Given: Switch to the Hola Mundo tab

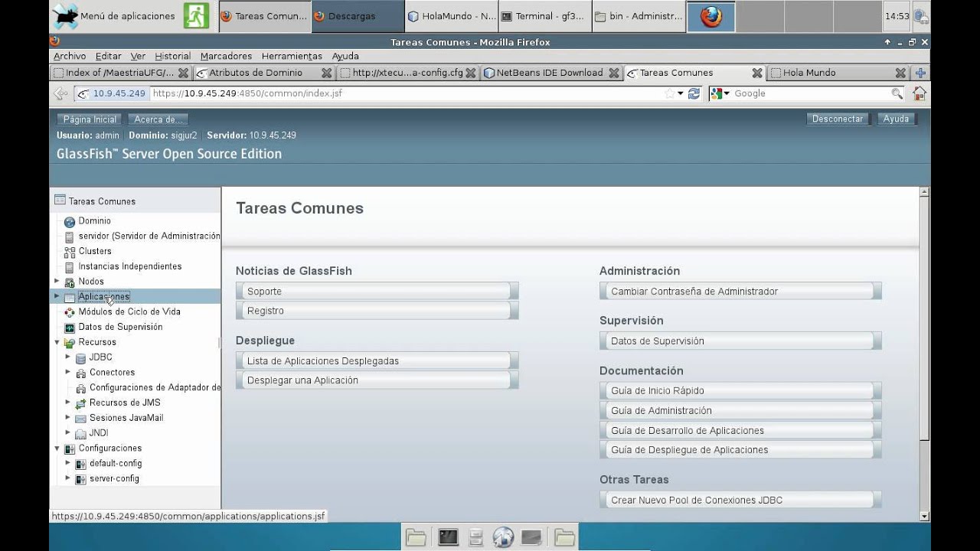Looking at the screenshot, I should (838, 73).
